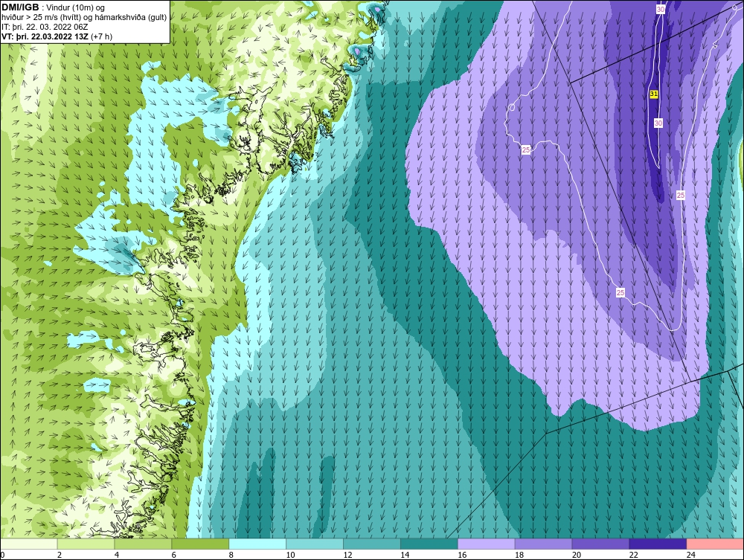744x560 pixels.
Task: Click the 'Vindur (10m) og' header text
Action: [76, 8]
